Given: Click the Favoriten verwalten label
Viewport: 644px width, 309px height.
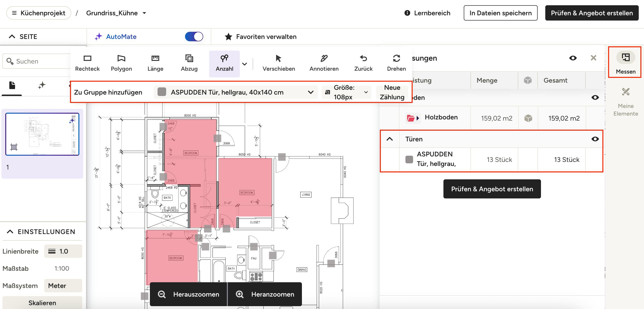Looking at the screenshot, I should (x=266, y=37).
